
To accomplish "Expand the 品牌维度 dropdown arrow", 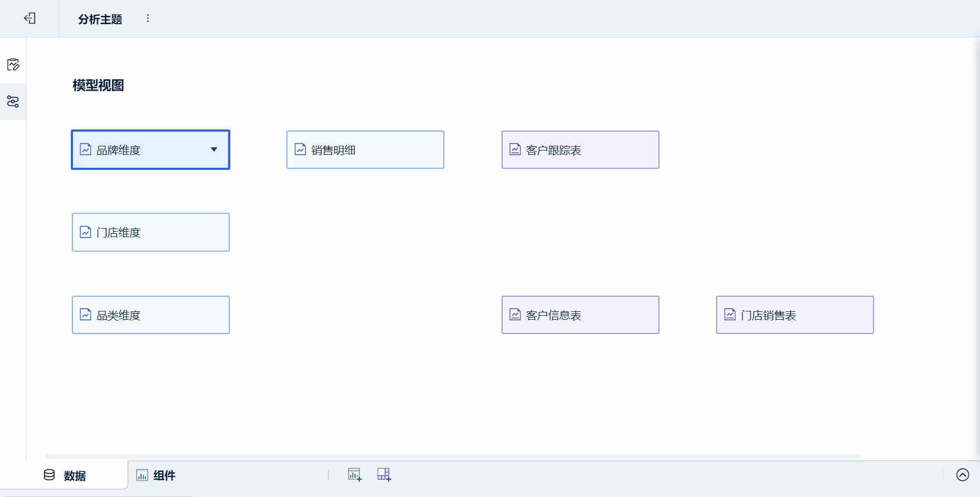I will point(214,149).
